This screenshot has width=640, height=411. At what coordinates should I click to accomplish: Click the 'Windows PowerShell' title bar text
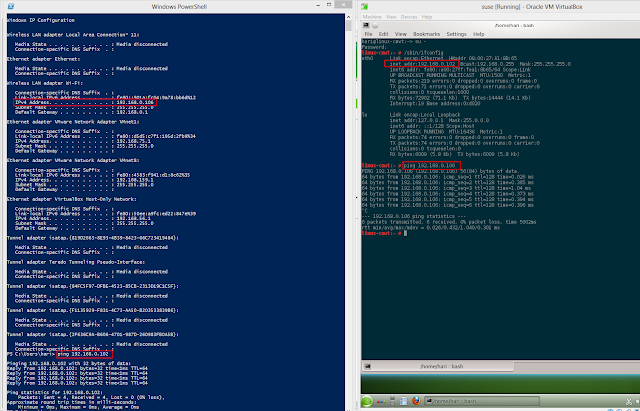click(179, 7)
